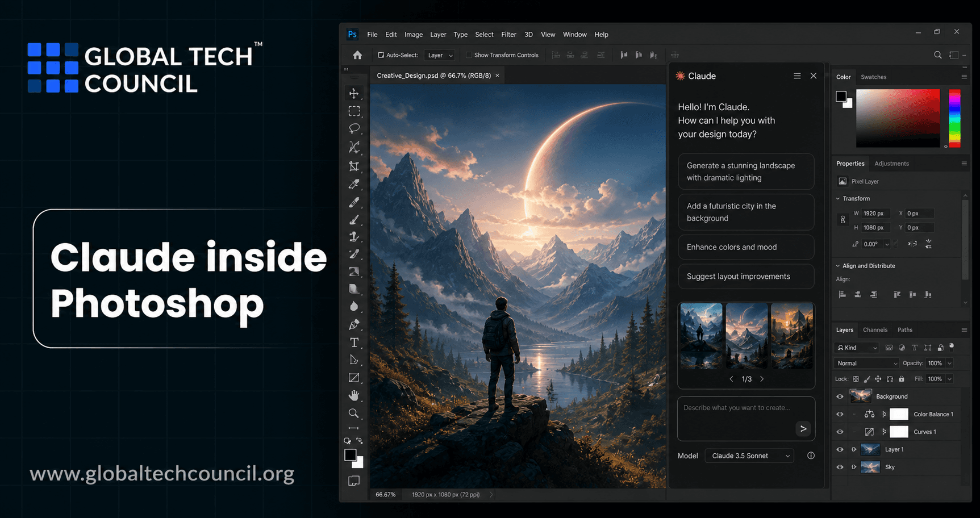Viewport: 980px width, 518px height.
Task: Open the Window menu
Action: (574, 35)
